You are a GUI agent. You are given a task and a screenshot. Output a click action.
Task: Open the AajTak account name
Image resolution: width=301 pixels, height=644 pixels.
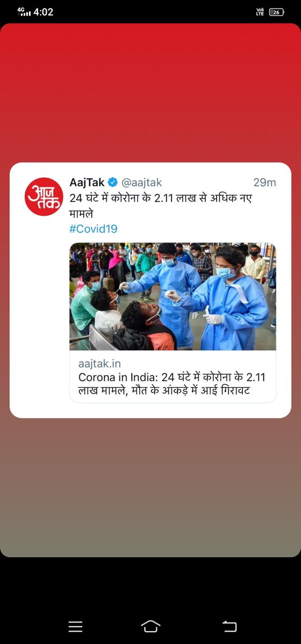coord(87,182)
